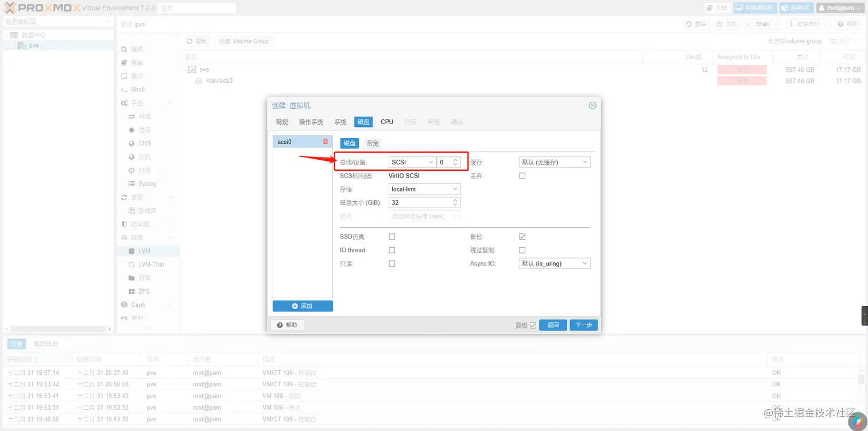Screen dimensions: 868x431
Task: Open 目录 in the sidebar
Action: (144, 278)
